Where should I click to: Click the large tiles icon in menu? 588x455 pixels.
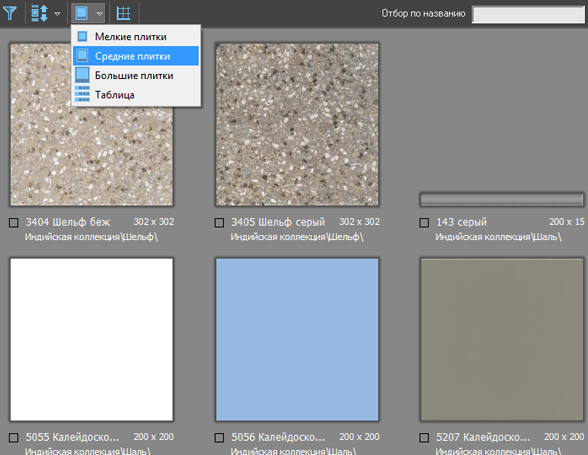(82, 75)
